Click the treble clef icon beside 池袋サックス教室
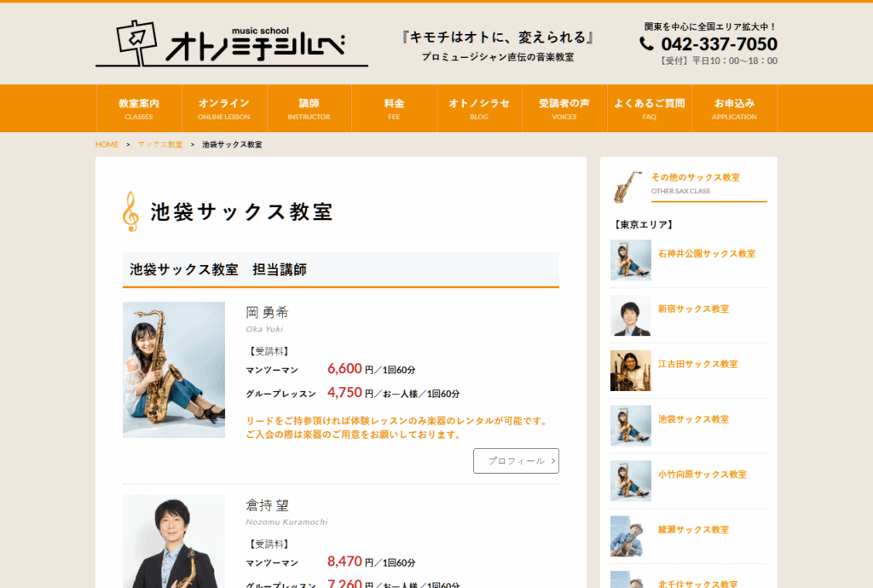Viewport: 873px width, 588px height. 130,210
